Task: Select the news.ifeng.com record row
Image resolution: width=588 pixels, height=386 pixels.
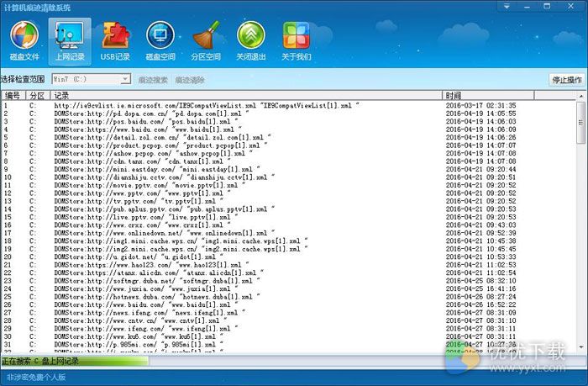Action: click(x=288, y=312)
